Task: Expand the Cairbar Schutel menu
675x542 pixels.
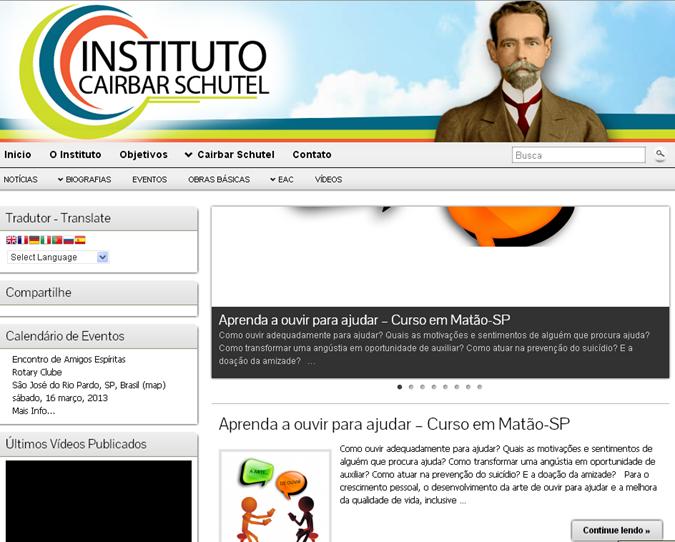Action: coord(229,155)
